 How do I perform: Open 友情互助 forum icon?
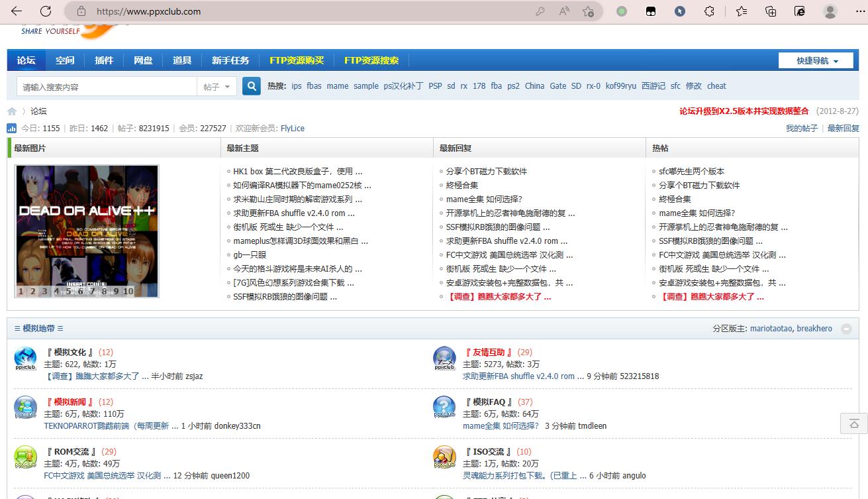pos(445,359)
